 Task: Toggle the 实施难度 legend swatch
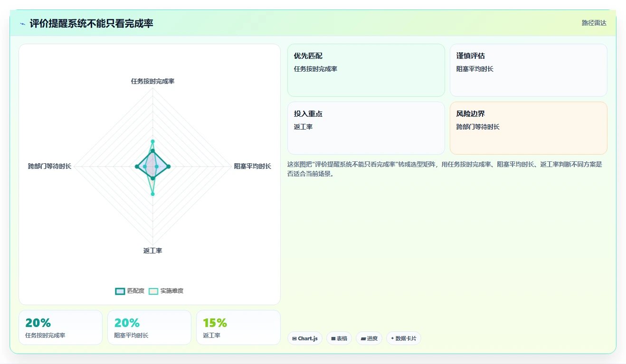[153, 291]
